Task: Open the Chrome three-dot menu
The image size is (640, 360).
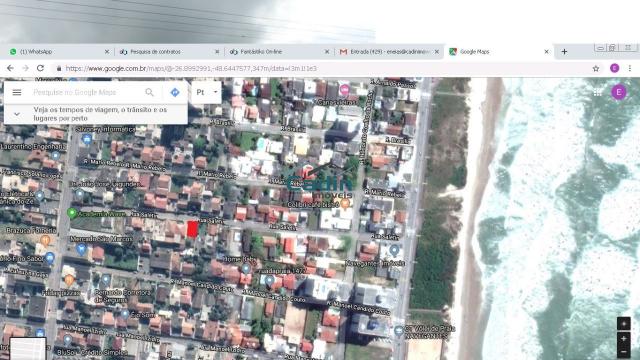Action: pyautogui.click(x=630, y=68)
